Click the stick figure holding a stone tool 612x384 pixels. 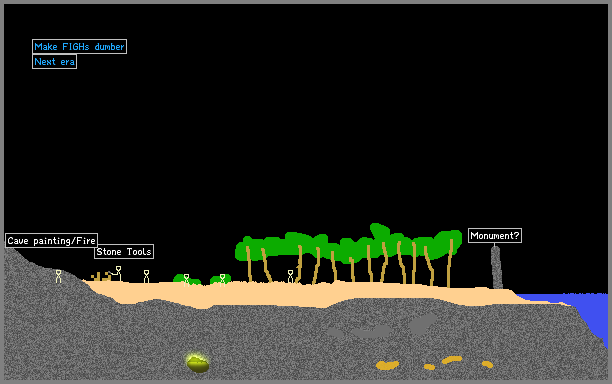click(x=117, y=273)
